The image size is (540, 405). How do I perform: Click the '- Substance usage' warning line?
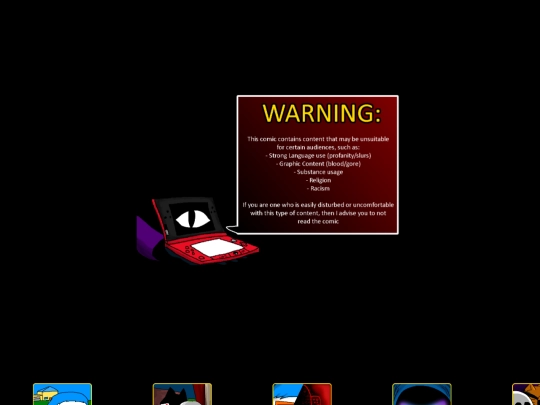pyautogui.click(x=318, y=172)
